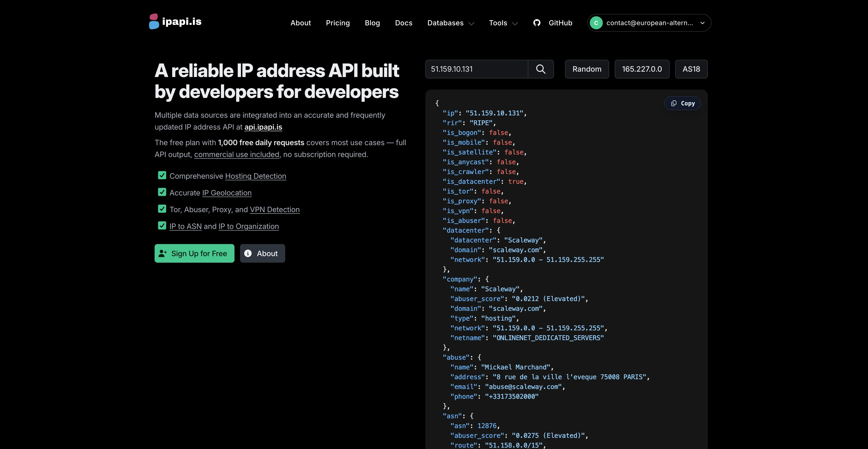
Task: Click the green user avatar circle
Action: pos(596,23)
